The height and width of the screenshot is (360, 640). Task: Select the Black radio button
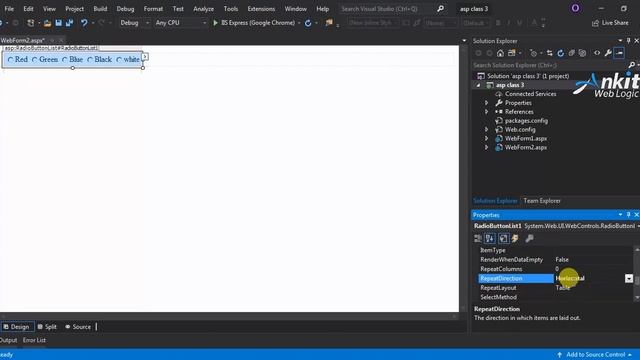90,60
